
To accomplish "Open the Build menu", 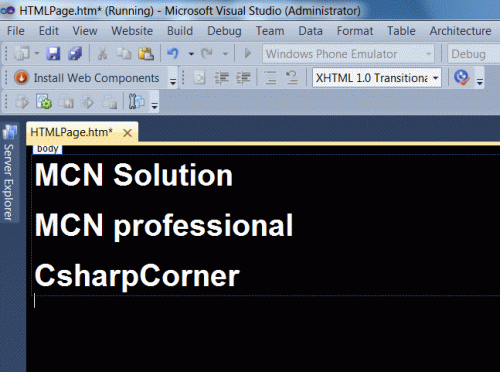I will coord(180,31).
